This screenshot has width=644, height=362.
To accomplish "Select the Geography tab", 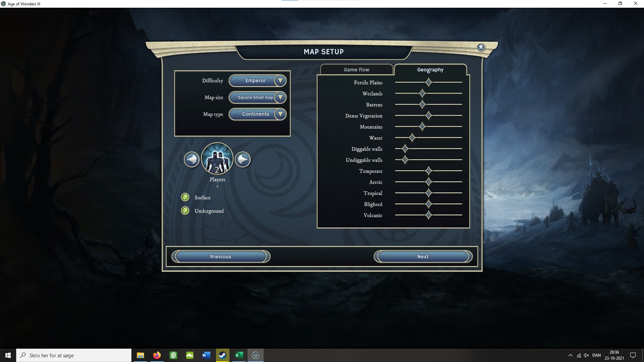I will 430,69.
